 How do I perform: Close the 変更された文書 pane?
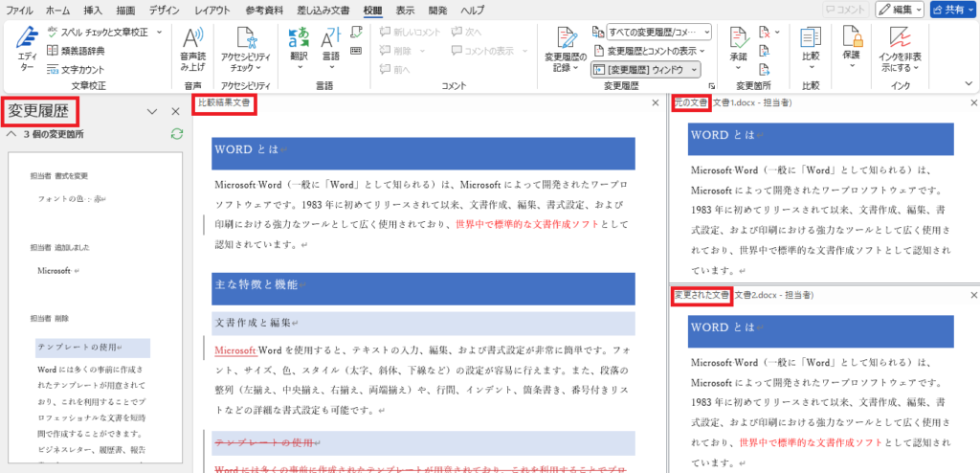coord(973,295)
